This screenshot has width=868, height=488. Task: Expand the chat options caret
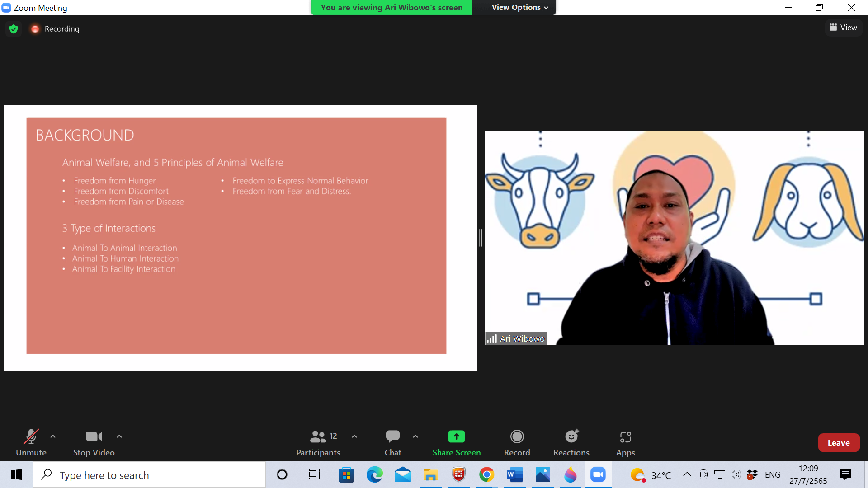tap(415, 436)
